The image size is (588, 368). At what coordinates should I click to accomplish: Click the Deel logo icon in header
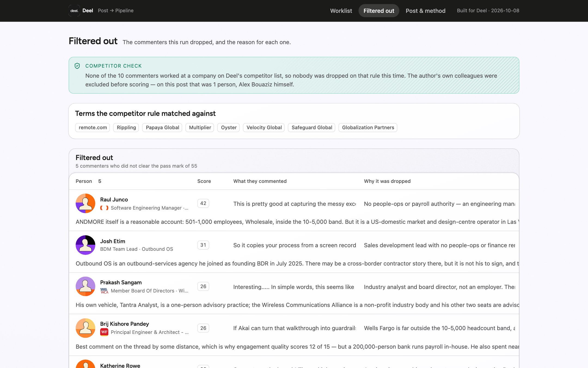[74, 11]
